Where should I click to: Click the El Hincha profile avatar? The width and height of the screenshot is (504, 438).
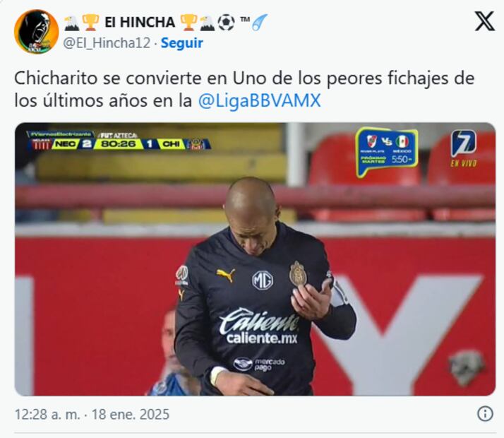click(36, 32)
